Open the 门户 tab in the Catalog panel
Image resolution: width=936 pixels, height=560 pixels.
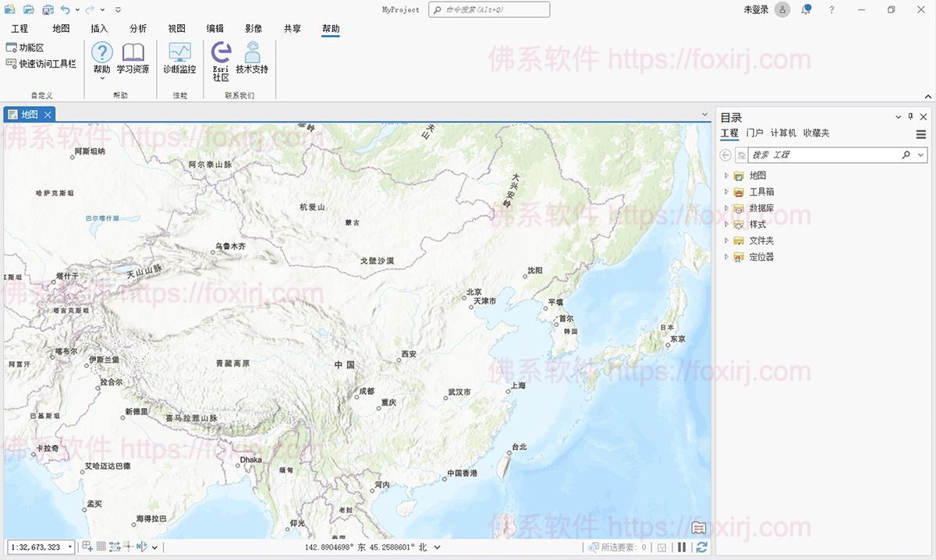753,133
